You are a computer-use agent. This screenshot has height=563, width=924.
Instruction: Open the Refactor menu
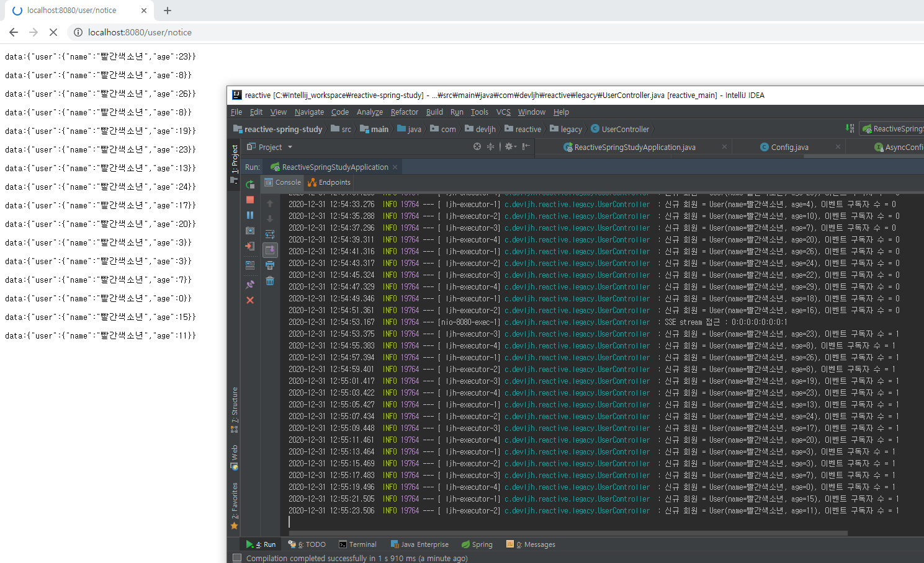click(405, 112)
